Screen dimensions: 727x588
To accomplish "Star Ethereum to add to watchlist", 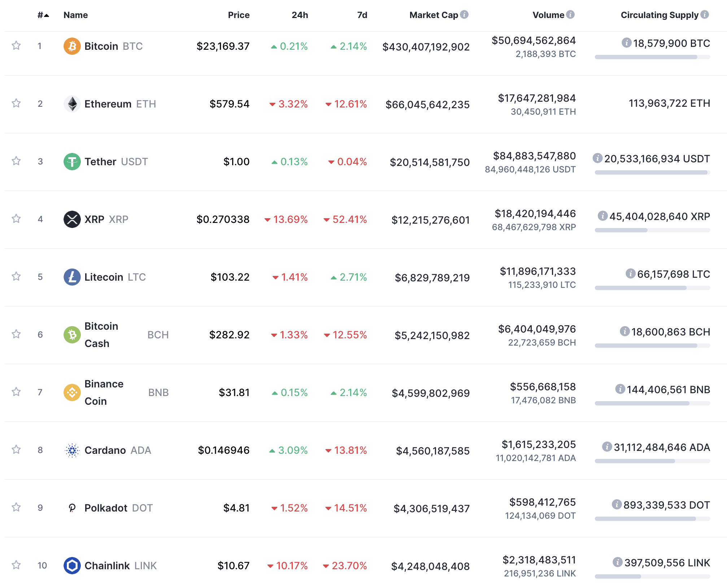I will point(16,103).
